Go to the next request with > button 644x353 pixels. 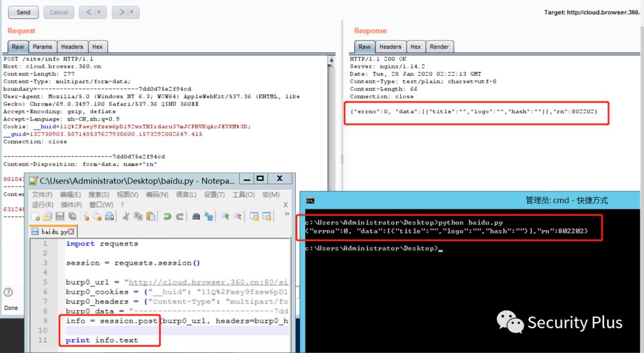(x=122, y=13)
